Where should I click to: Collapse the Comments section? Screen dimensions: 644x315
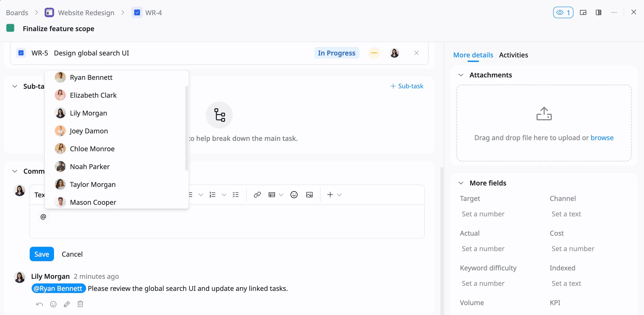click(x=15, y=171)
